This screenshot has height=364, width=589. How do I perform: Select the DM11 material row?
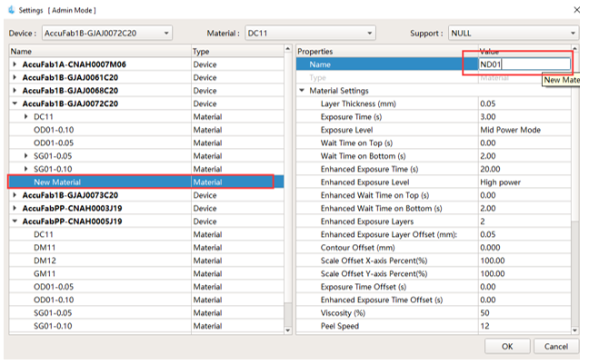click(x=146, y=247)
